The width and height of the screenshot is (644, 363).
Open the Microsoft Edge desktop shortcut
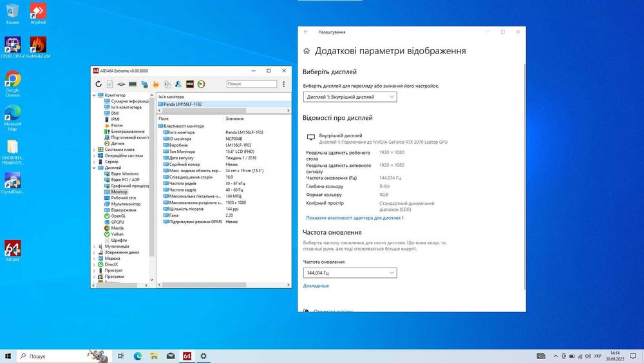pos(13,117)
